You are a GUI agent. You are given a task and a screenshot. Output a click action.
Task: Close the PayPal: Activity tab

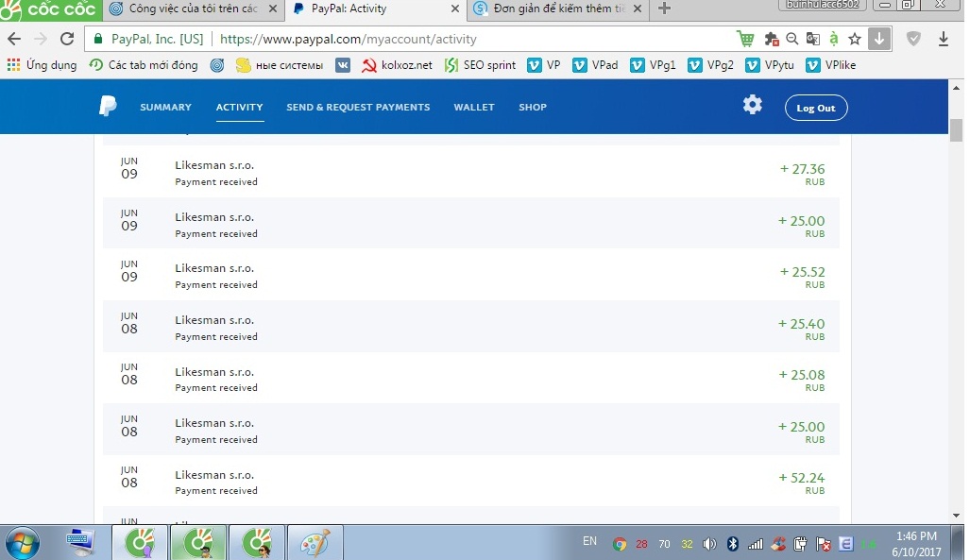coord(455,8)
